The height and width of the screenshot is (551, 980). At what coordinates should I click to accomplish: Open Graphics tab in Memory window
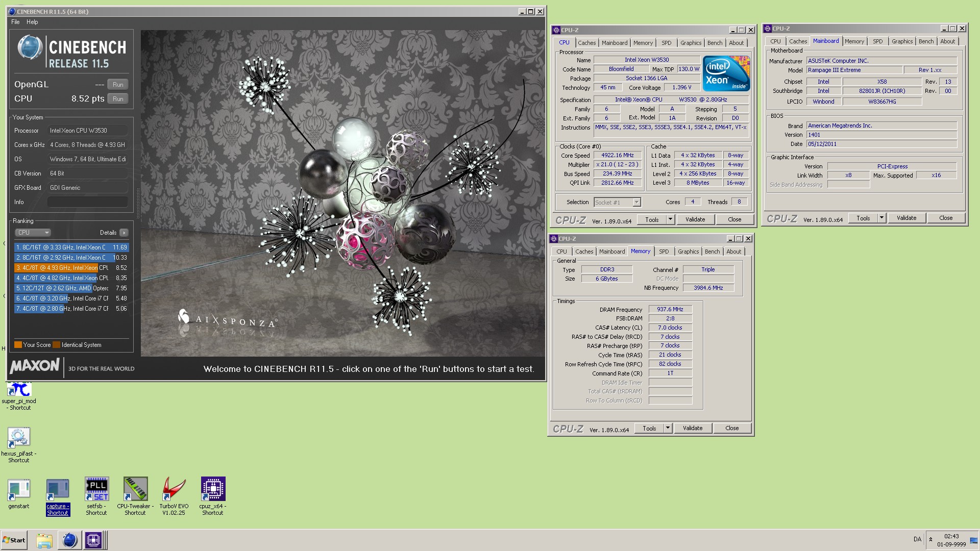(x=688, y=252)
